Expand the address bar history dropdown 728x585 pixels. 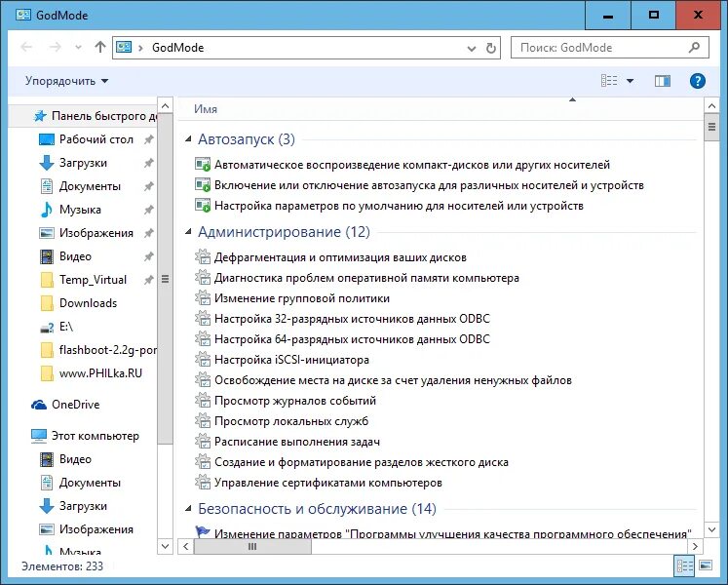point(472,49)
